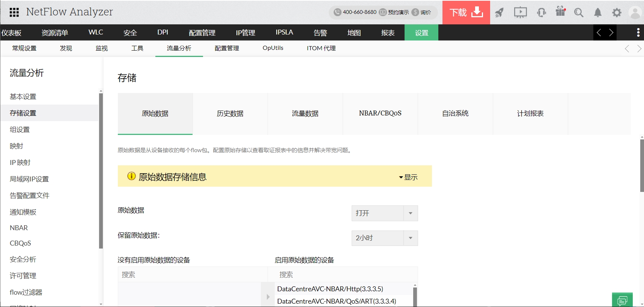Click the sidebar vertical scrollbar
The width and height of the screenshot is (644, 307).
[x=101, y=171]
